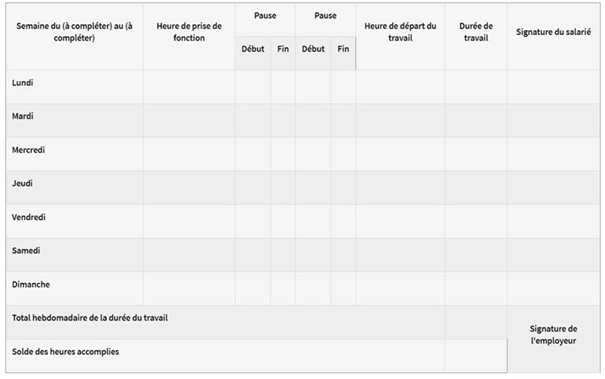Select second Pause Fin cell for Samedi
The height and width of the screenshot is (379, 605).
(343, 255)
